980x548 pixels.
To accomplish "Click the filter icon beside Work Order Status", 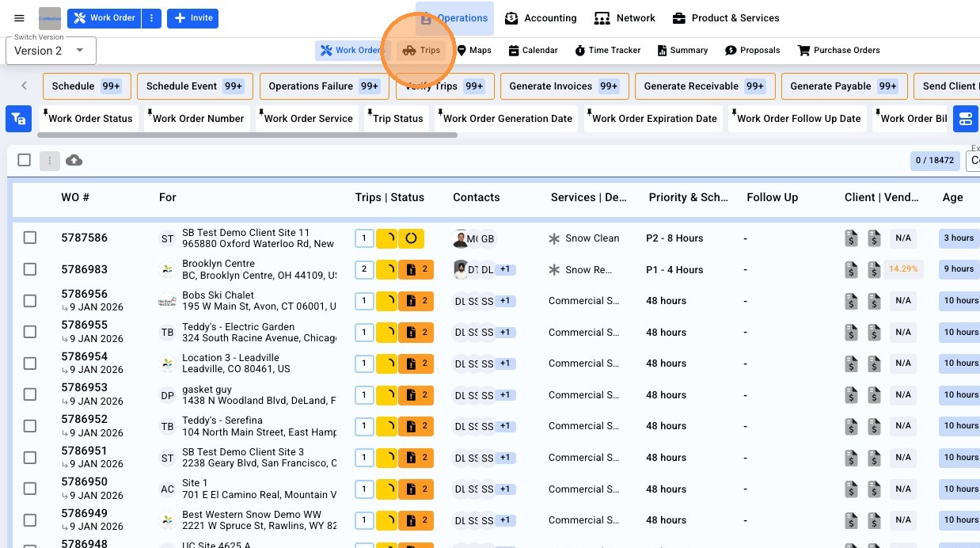I will click(x=18, y=119).
